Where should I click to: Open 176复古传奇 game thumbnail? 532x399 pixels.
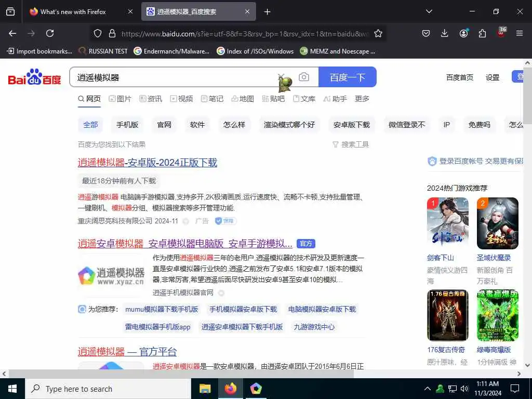[x=447, y=315]
